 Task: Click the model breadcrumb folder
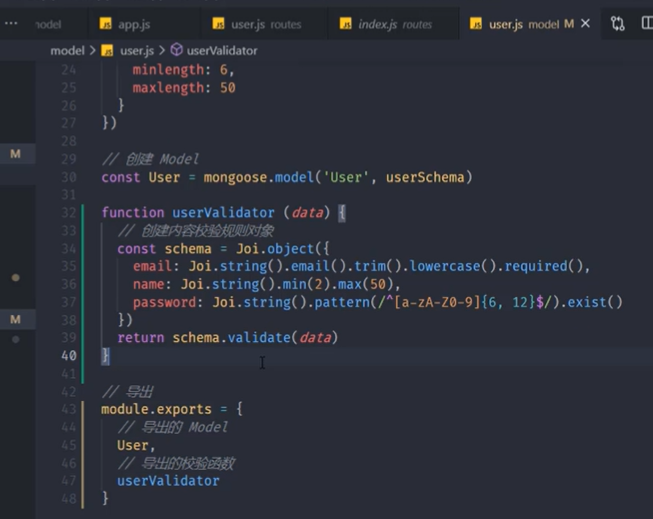67,51
